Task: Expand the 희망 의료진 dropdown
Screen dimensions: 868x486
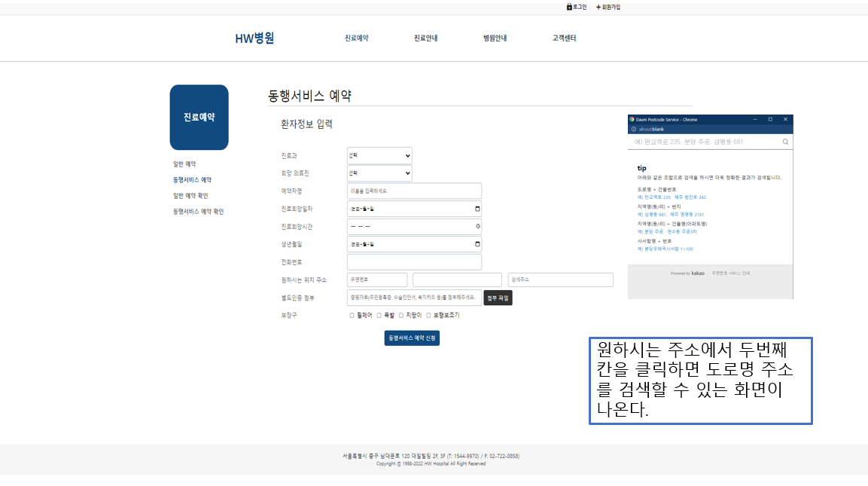Action: [x=379, y=173]
